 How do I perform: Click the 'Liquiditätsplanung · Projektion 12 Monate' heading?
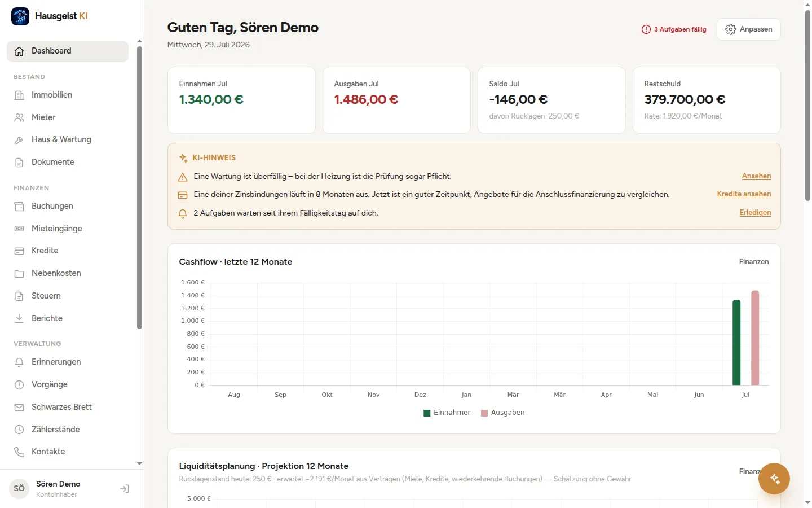tap(264, 466)
